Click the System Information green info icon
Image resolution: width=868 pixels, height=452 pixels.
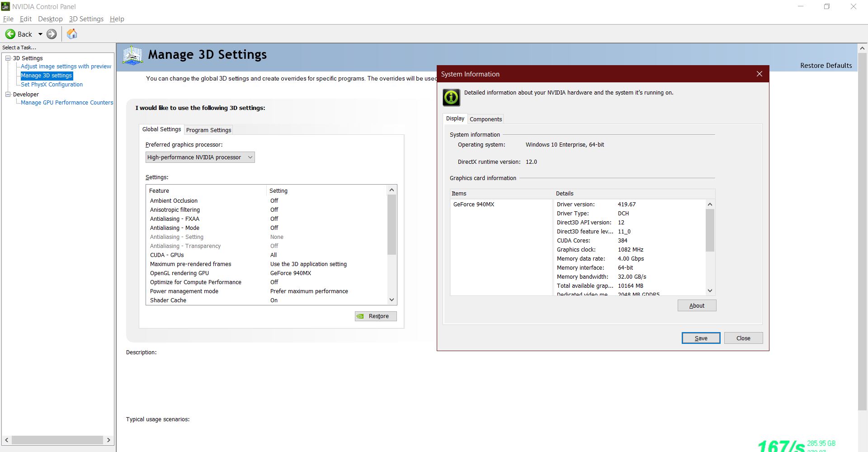point(451,97)
